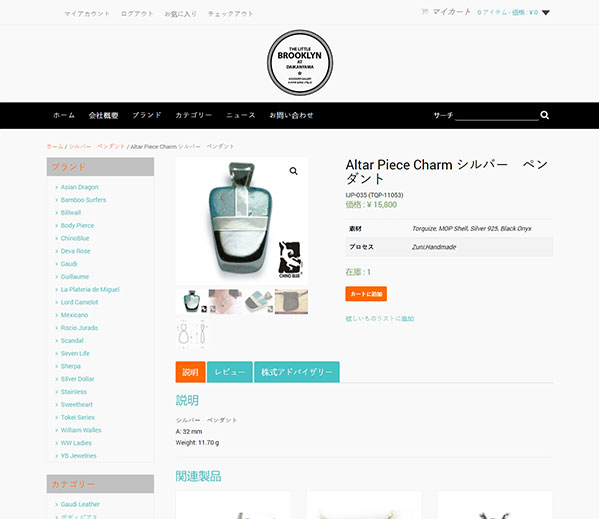Click the shopping cart icon
This screenshot has width=599, height=519.
[424, 11]
